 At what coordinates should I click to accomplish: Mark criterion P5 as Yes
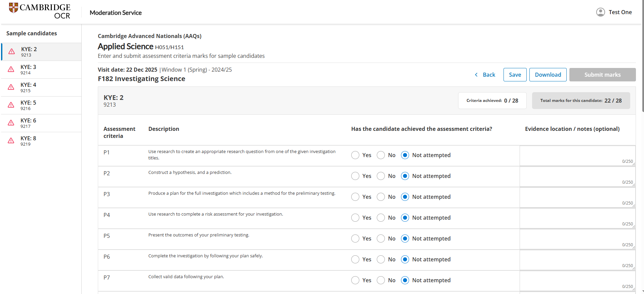click(355, 238)
